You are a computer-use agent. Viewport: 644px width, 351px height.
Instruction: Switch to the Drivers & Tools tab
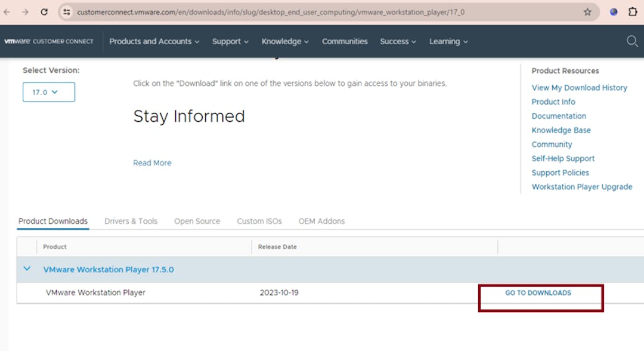(x=131, y=221)
